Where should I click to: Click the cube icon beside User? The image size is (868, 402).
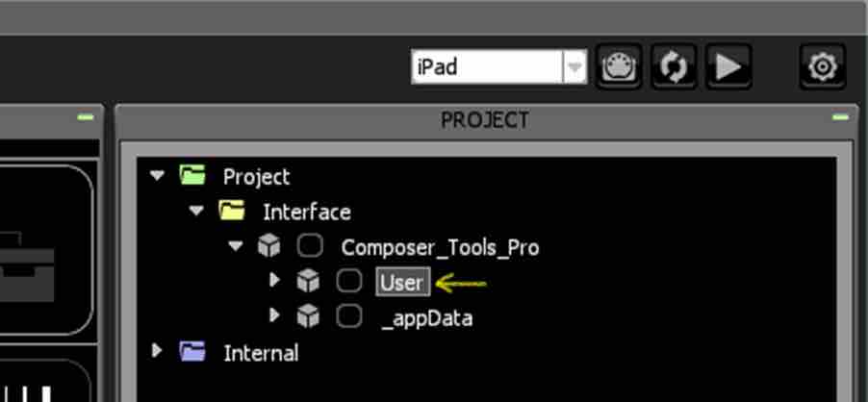pyautogui.click(x=308, y=282)
